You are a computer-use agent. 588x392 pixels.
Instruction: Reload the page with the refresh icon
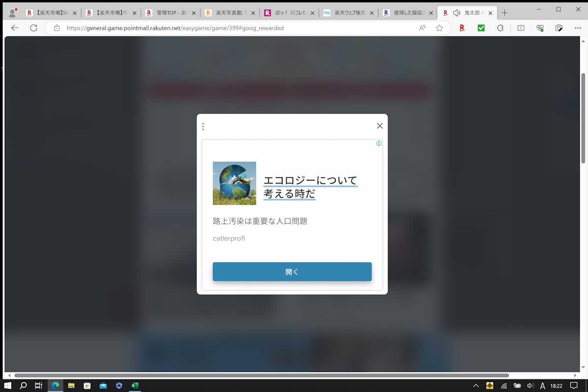[x=34, y=28]
